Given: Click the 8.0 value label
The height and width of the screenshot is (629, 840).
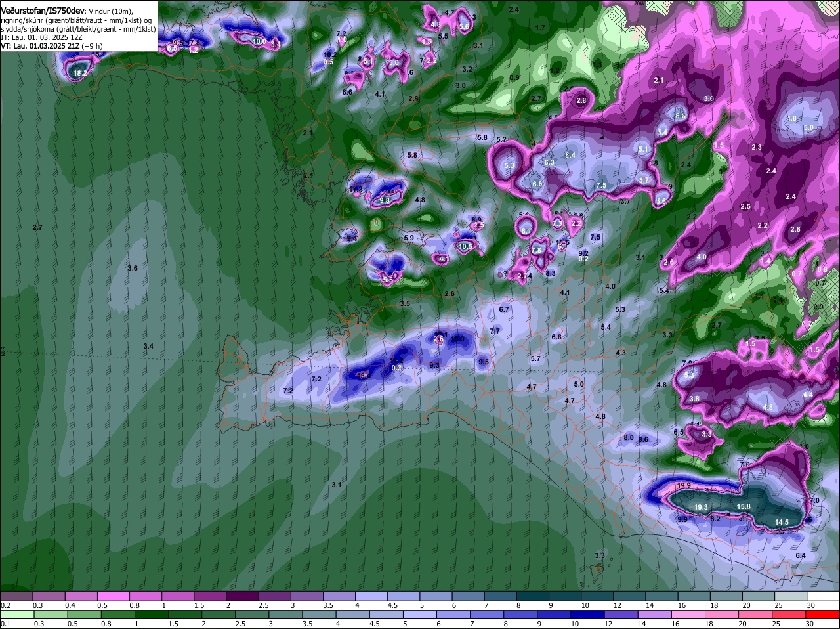Looking at the screenshot, I should (x=629, y=437).
